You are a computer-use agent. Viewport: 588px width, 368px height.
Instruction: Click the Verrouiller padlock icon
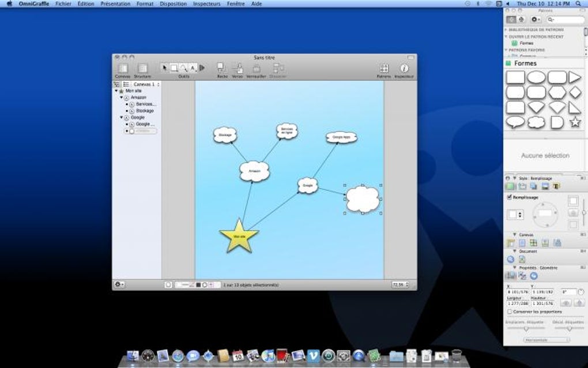point(257,68)
